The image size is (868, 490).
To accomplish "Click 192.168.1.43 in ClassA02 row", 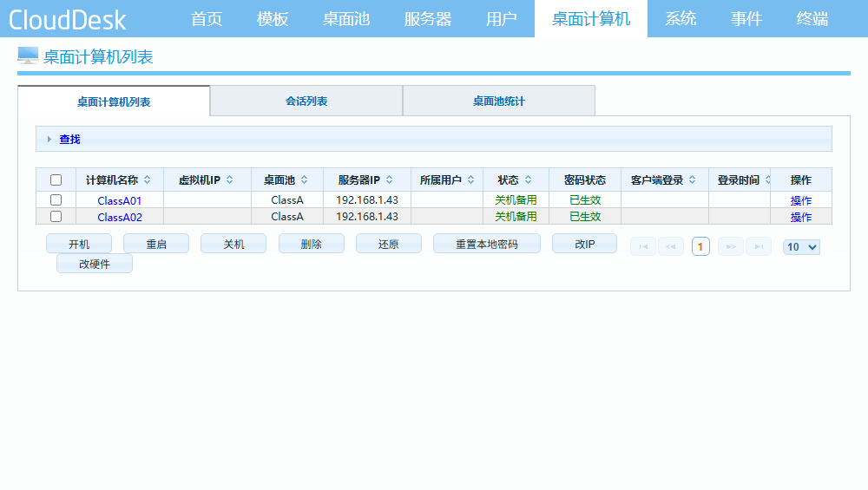I will [x=367, y=216].
